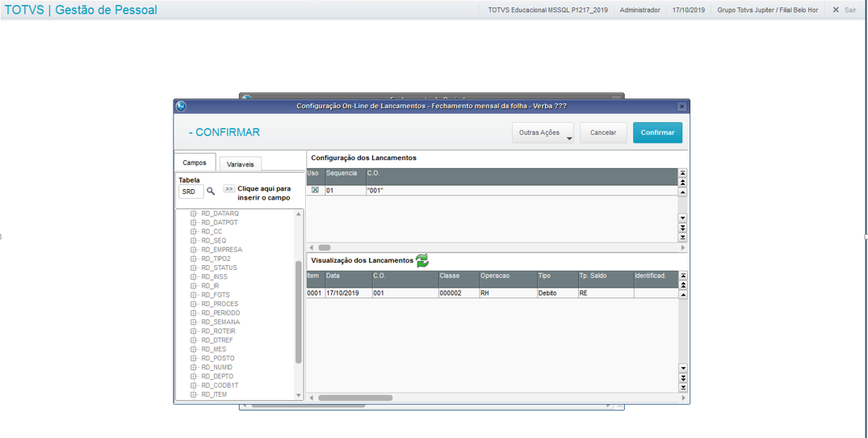Select the RD_PERIODO tree item
The image size is (868, 438).
click(x=220, y=313)
